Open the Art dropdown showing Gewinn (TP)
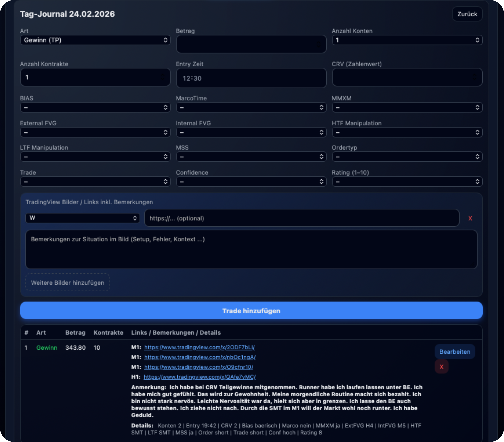The width and height of the screenshot is (504, 442). tap(95, 40)
